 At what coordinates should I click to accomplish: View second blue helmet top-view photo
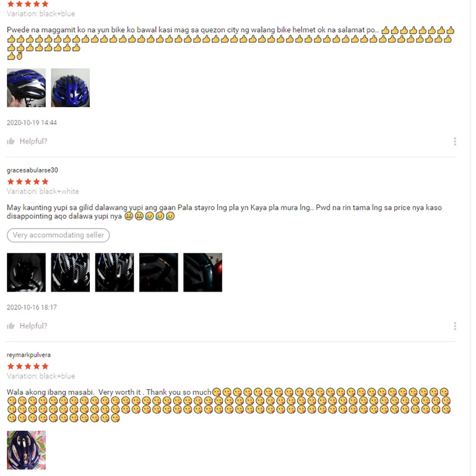[x=70, y=87]
